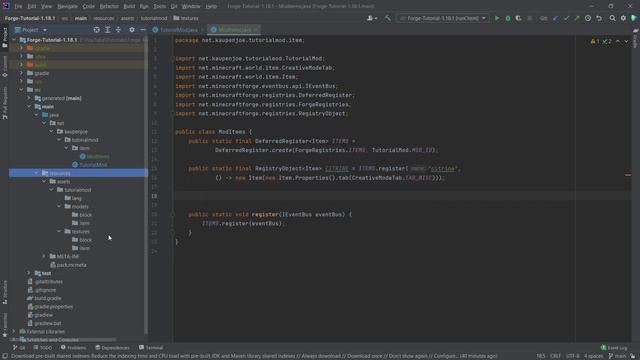Open the TODO tool window

pos(43,348)
